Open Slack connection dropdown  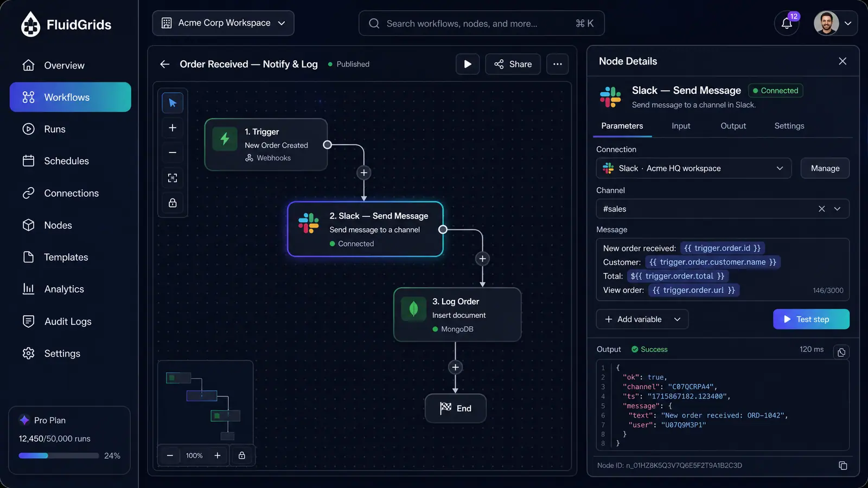[694, 169]
